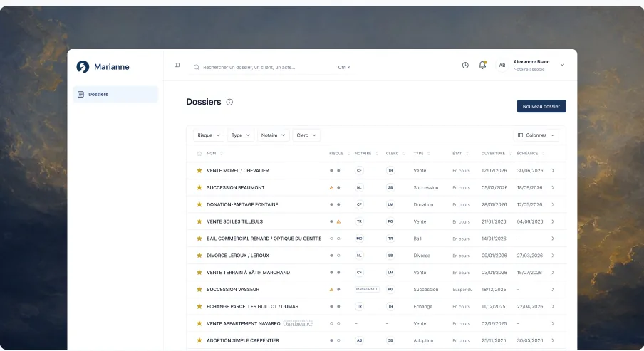Viewport: 644px width, 351px height.
Task: Click MANAGE NOT badge in SUCCESSION VASSEUR row
Action: click(x=367, y=290)
